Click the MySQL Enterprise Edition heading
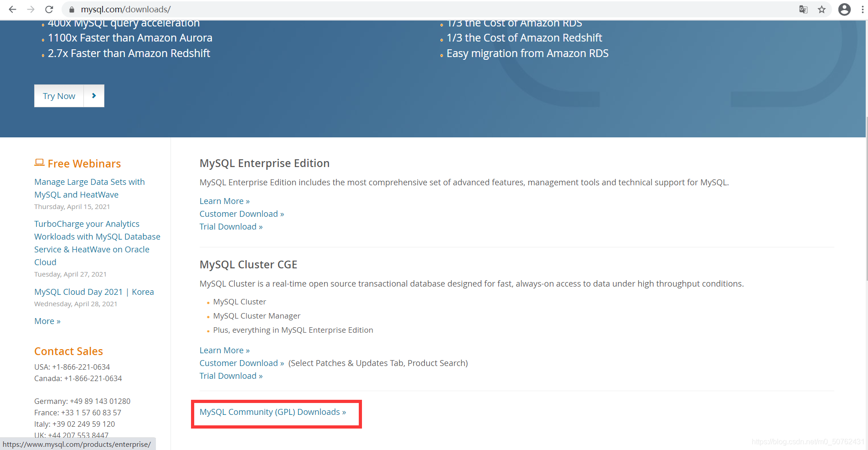Image resolution: width=868 pixels, height=450 pixels. click(264, 163)
